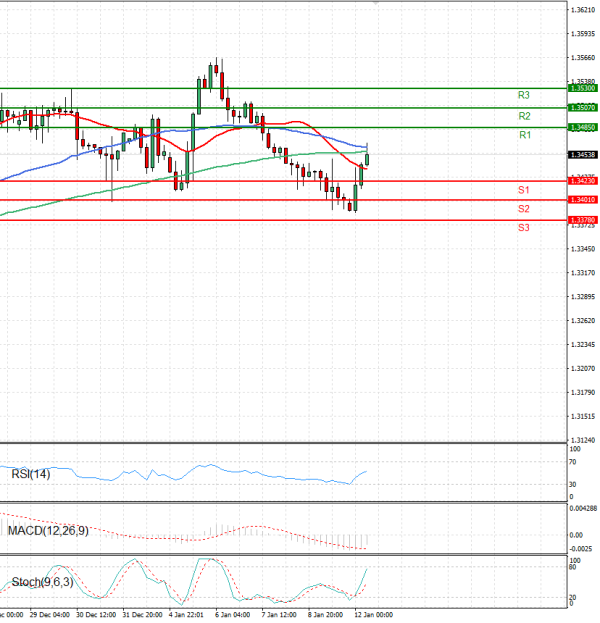Screen dimensions: 600x623
Task: Click the 1.36210 price scale value
Action: pos(582,10)
